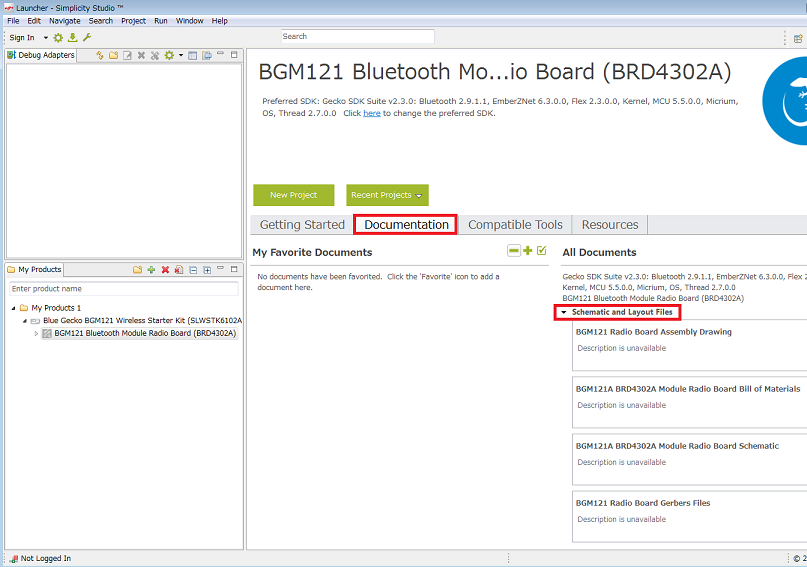Image resolution: width=807 pixels, height=567 pixels.
Task: Open Tools wrench icon in main toolbar
Action: [x=87, y=38]
